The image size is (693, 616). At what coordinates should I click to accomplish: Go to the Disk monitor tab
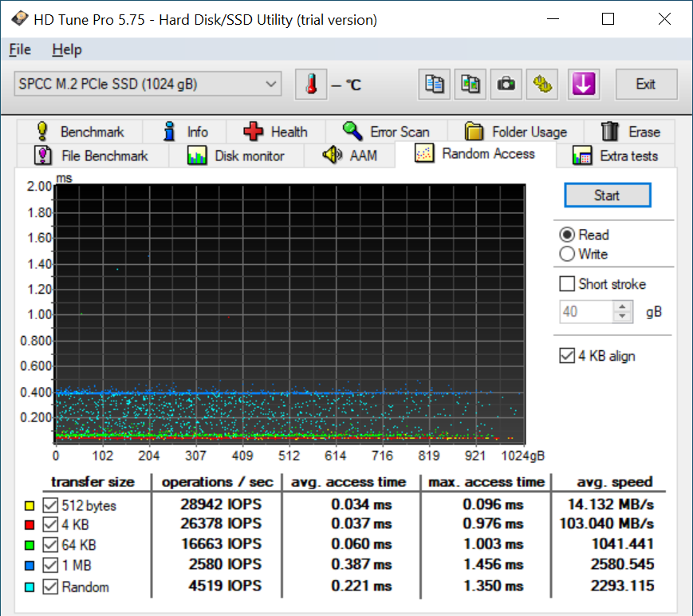coord(235,156)
